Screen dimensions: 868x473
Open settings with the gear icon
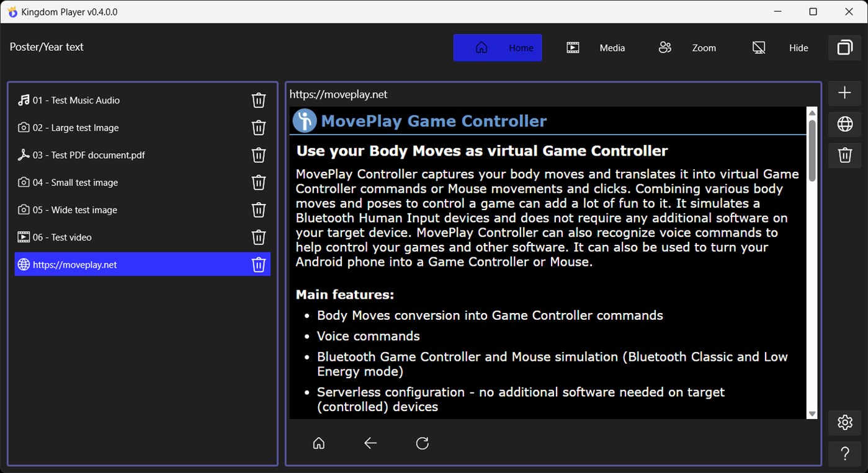tap(844, 423)
